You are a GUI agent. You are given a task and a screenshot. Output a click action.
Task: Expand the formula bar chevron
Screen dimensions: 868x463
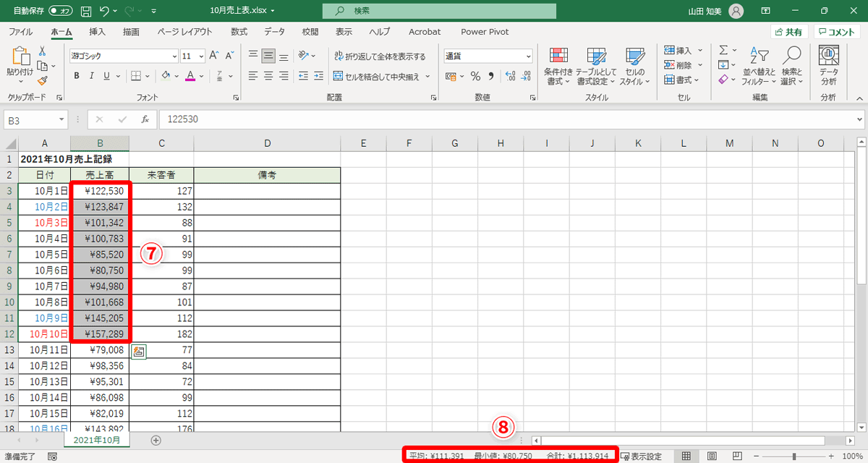click(x=859, y=119)
